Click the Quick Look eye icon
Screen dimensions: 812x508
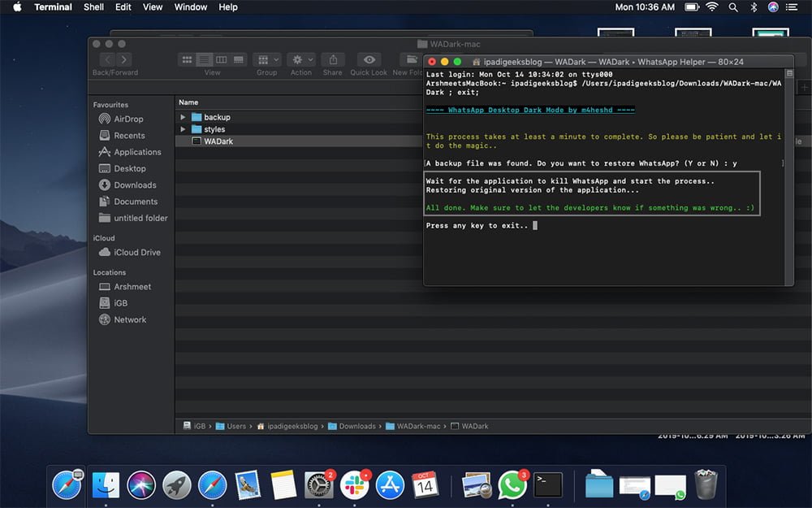click(x=369, y=59)
